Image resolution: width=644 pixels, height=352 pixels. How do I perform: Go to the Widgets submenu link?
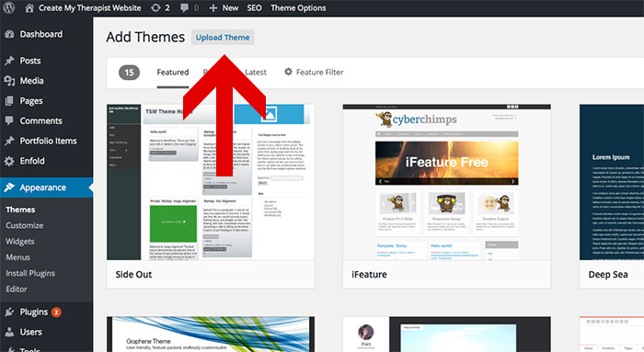pos(20,241)
